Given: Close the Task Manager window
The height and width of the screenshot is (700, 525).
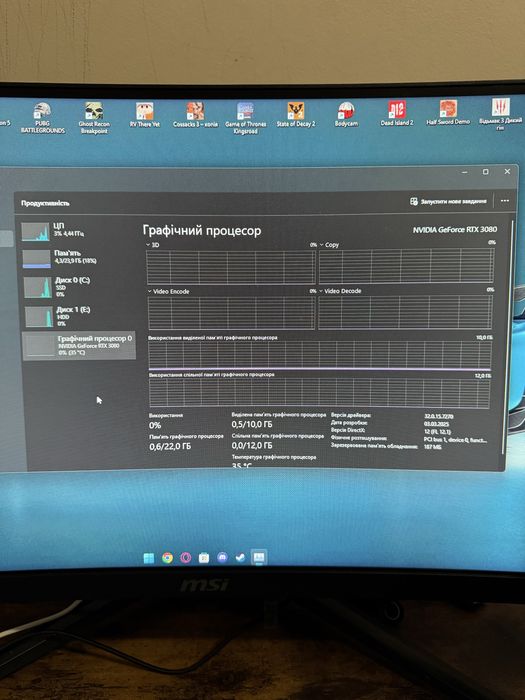Looking at the screenshot, I should coord(508,171).
